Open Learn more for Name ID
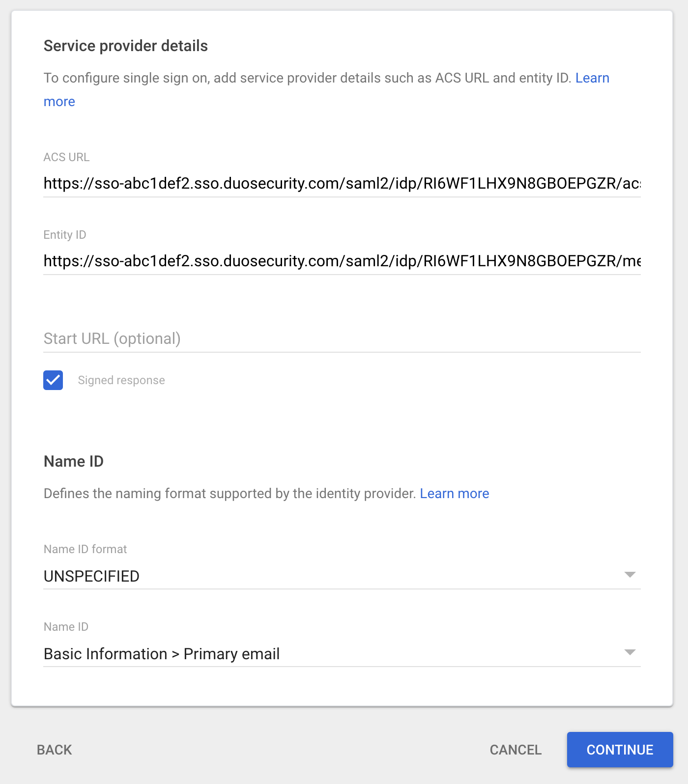This screenshot has height=784, width=688. [455, 493]
